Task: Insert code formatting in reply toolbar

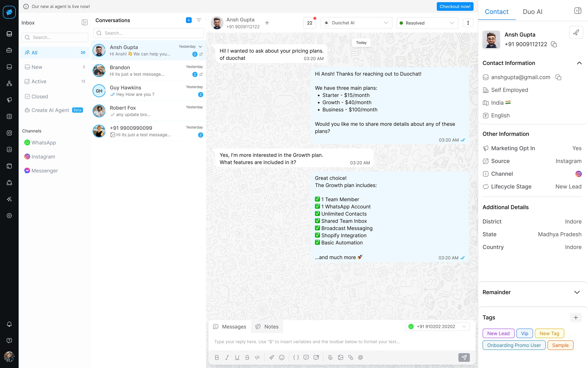Action: coord(257,357)
